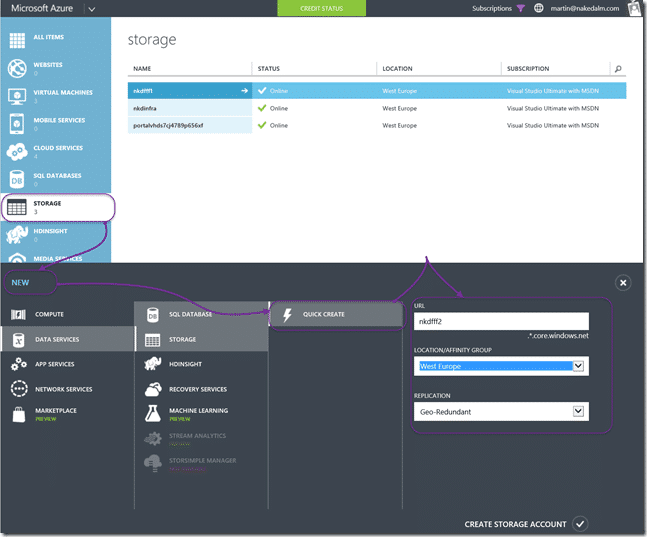Open the Microsoft Azure header chevron dropdown

coord(92,9)
